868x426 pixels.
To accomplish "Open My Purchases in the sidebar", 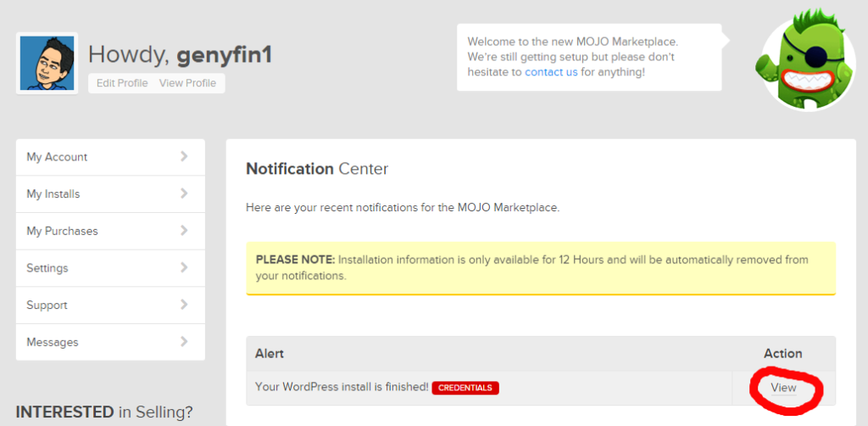I will 111,232.
